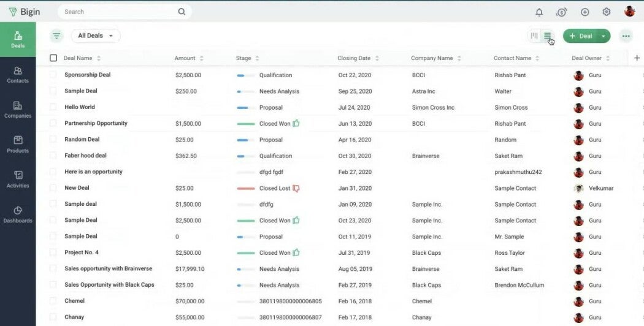Switch to the pipeline board view icon
Screen dimensions: 644x326
pyautogui.click(x=534, y=36)
